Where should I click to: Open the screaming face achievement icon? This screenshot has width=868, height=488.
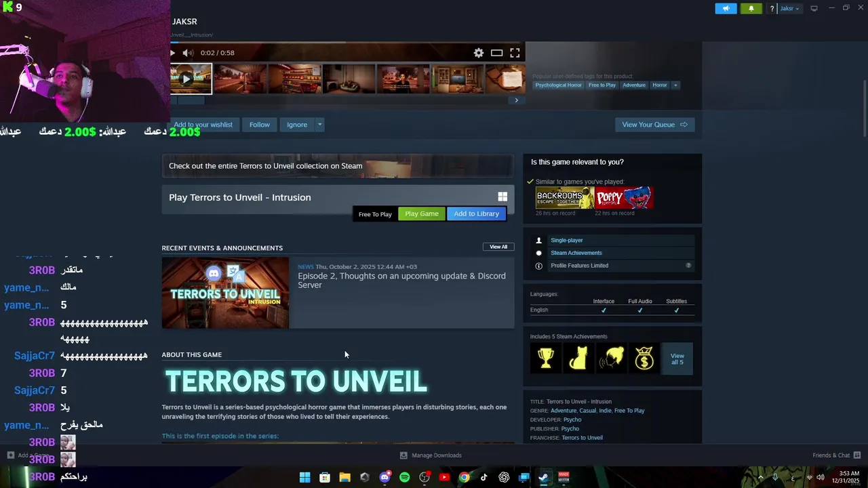click(611, 358)
